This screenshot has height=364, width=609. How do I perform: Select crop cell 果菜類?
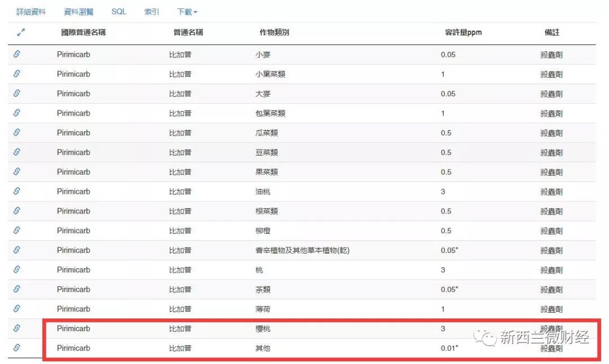pyautogui.click(x=266, y=172)
